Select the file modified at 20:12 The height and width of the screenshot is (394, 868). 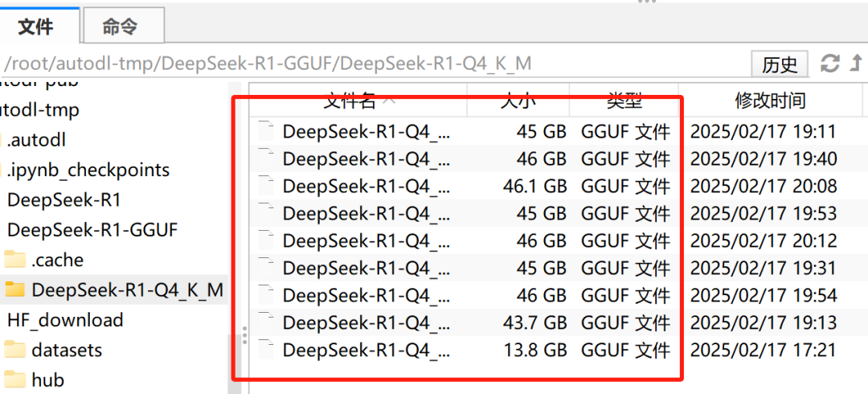click(555, 240)
